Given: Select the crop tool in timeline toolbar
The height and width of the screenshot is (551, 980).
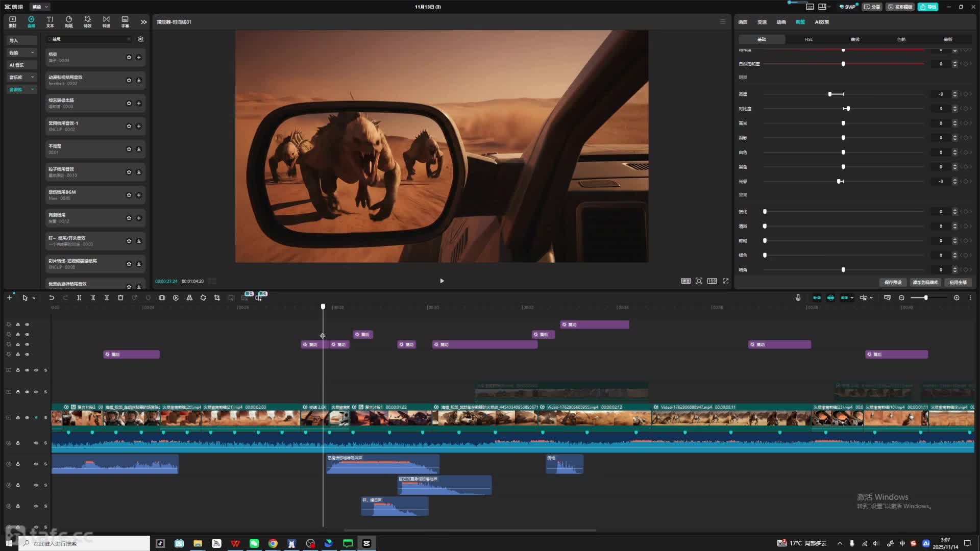Looking at the screenshot, I should (217, 298).
